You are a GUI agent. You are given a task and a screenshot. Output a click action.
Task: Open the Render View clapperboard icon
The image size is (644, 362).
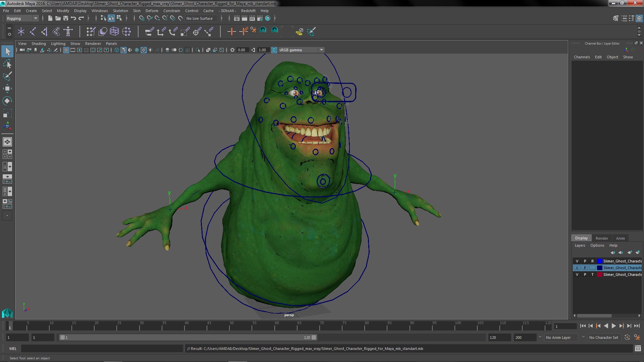[x=237, y=18]
